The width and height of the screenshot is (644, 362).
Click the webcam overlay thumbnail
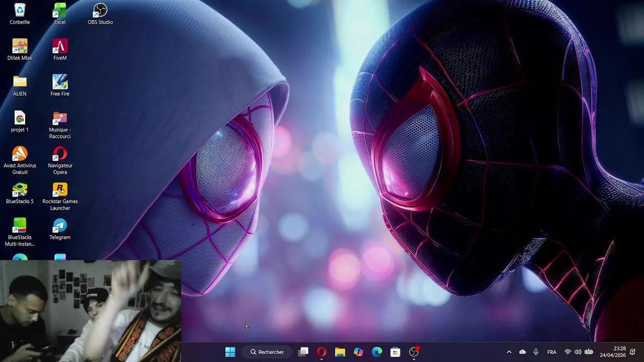(91, 311)
